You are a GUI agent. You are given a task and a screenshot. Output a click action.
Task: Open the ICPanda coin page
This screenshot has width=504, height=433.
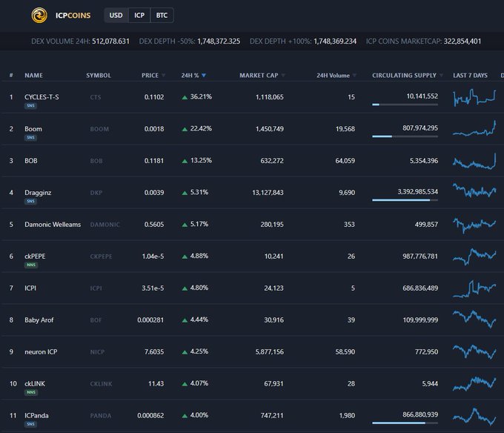coord(36,415)
